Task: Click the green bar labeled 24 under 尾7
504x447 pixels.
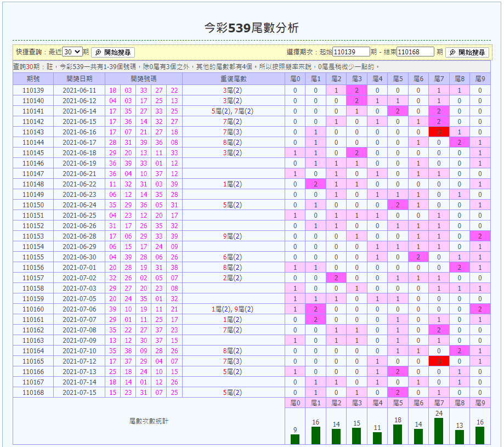Action: tap(439, 431)
